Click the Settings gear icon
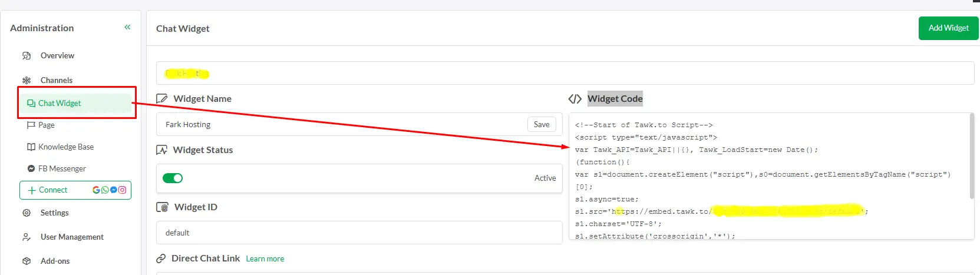 (27, 213)
